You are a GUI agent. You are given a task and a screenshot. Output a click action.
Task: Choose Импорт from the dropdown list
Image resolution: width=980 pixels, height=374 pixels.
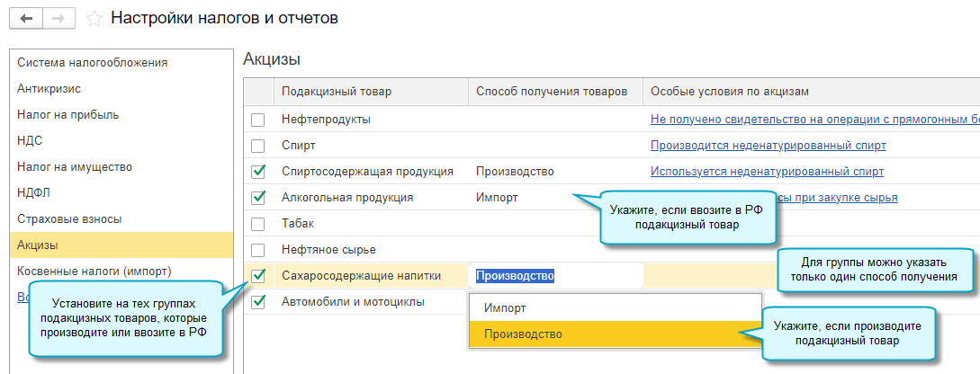[505, 308]
